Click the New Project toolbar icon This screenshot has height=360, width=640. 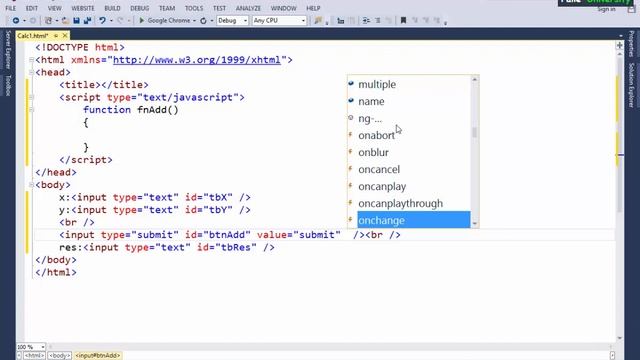click(48, 20)
